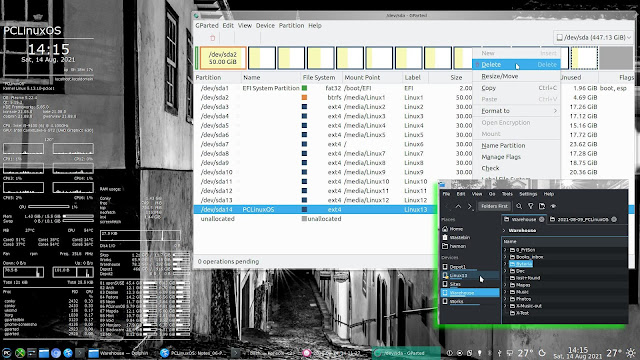Expand the Music folder tree arrow

pyautogui.click(x=505, y=292)
